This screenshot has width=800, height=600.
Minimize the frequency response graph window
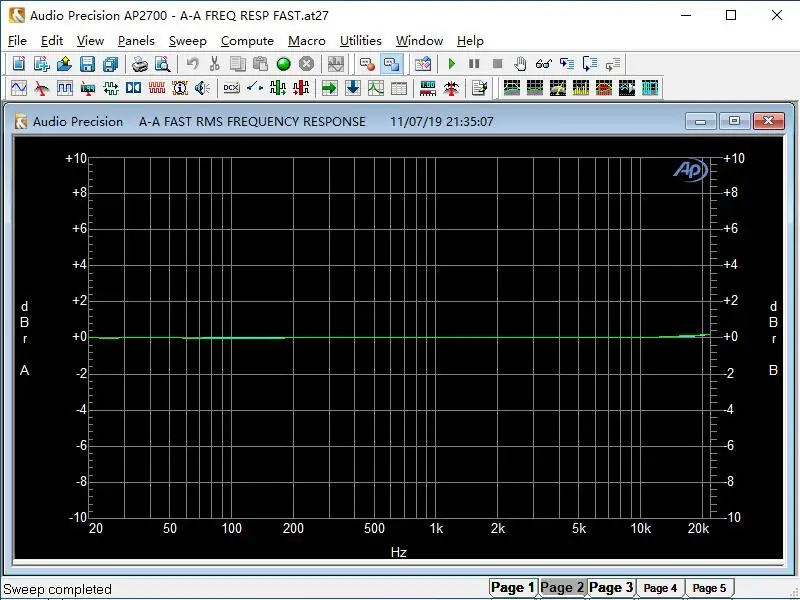click(x=701, y=121)
